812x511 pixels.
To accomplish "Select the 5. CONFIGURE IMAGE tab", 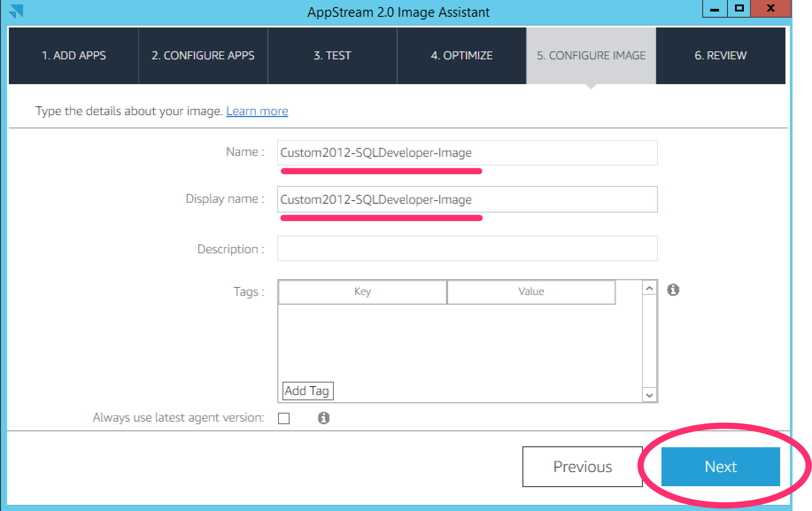I will click(591, 56).
